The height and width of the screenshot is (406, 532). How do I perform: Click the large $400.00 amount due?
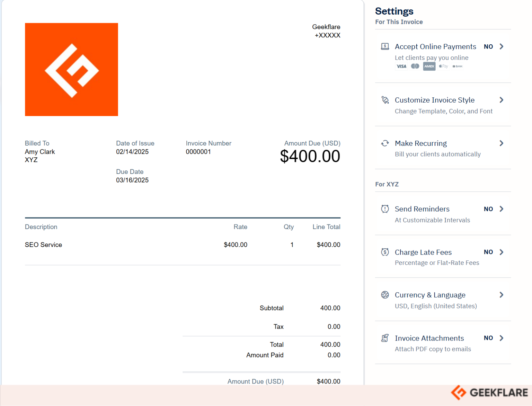coord(310,156)
